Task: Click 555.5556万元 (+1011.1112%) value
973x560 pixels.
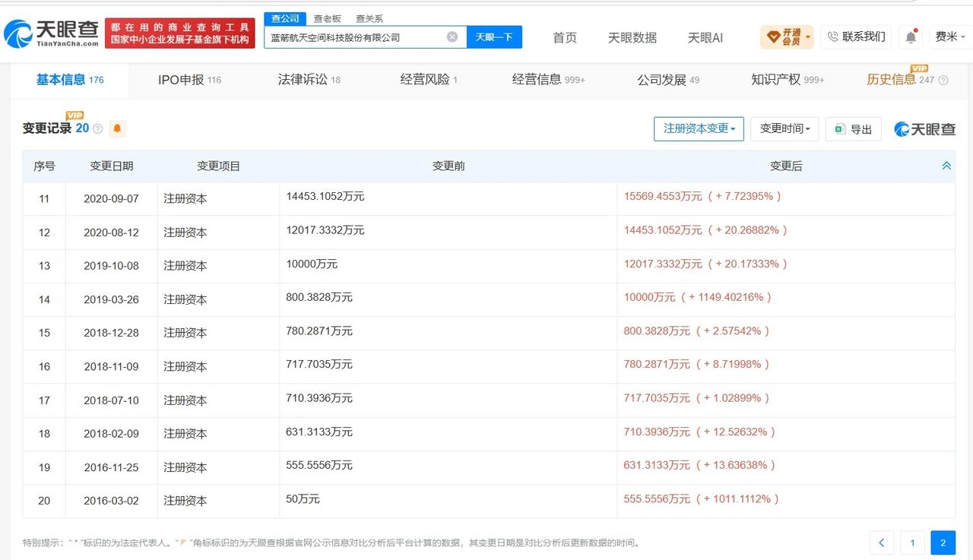Action: (702, 498)
